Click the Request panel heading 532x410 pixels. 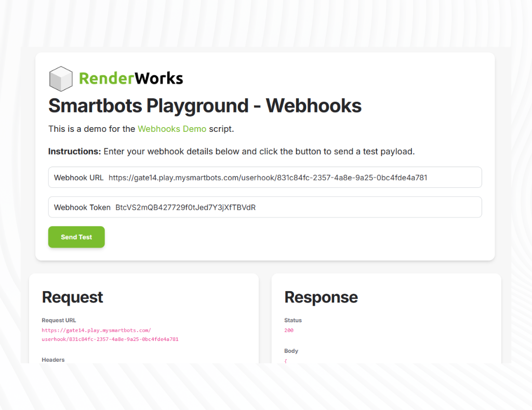(72, 297)
